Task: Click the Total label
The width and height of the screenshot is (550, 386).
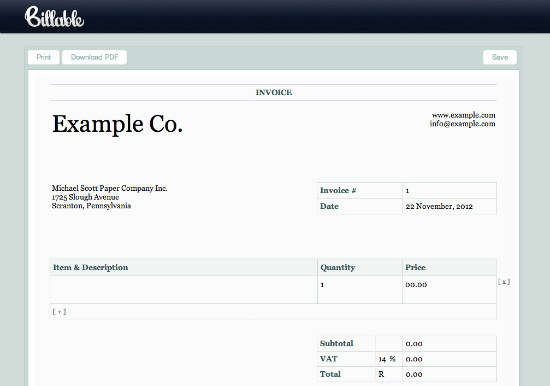Action: tap(330, 374)
